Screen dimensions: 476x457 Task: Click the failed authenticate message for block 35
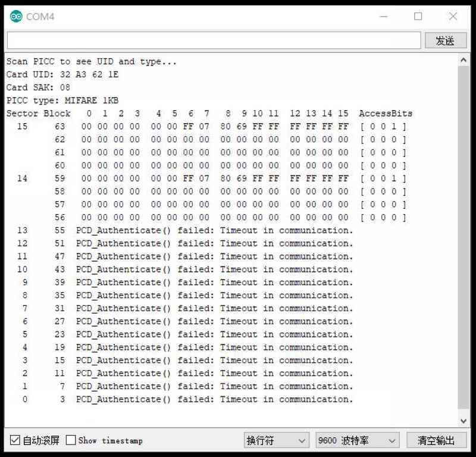[x=215, y=296]
